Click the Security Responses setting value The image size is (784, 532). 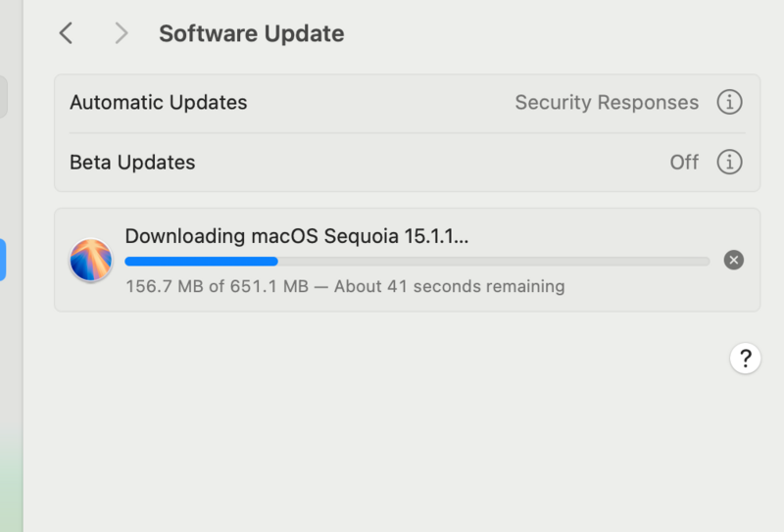[607, 103]
